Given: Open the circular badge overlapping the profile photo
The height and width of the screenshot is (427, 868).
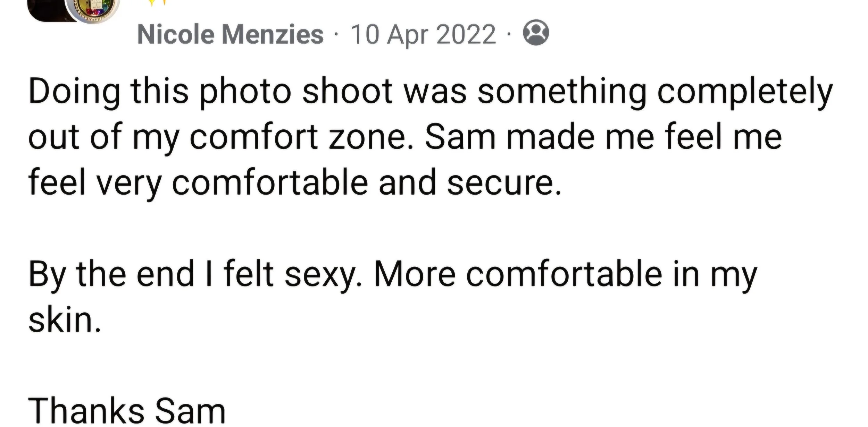Looking at the screenshot, I should pyautogui.click(x=93, y=10).
